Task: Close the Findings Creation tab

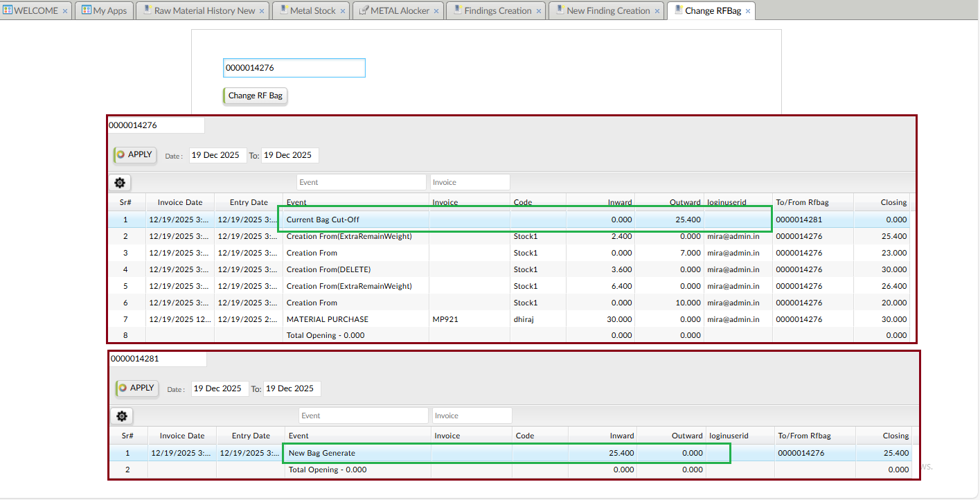Action: click(x=539, y=11)
